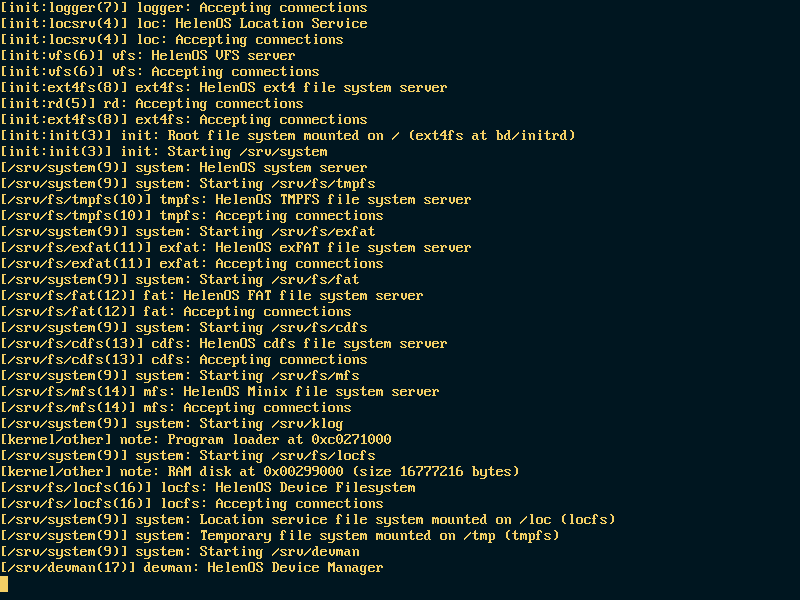The image size is (800, 600).
Task: Click the 'Temporary file system mounted on /tmp' line
Action: click(x=280, y=536)
